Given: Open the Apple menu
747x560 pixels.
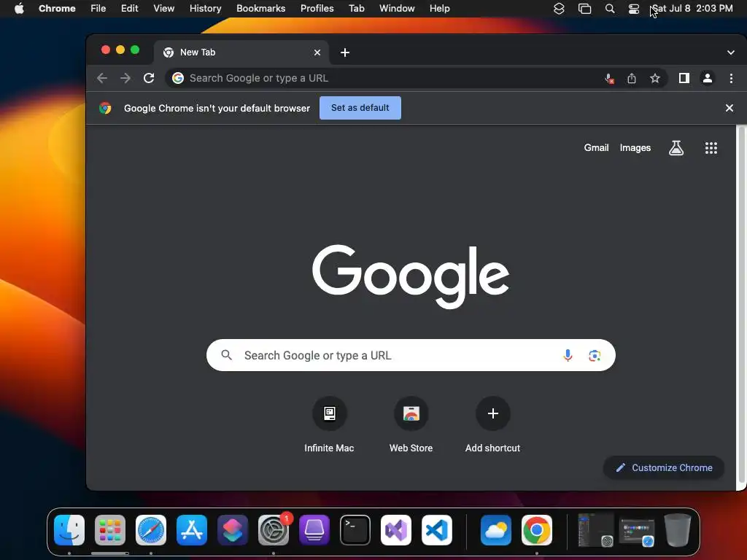Looking at the screenshot, I should click(x=19, y=9).
